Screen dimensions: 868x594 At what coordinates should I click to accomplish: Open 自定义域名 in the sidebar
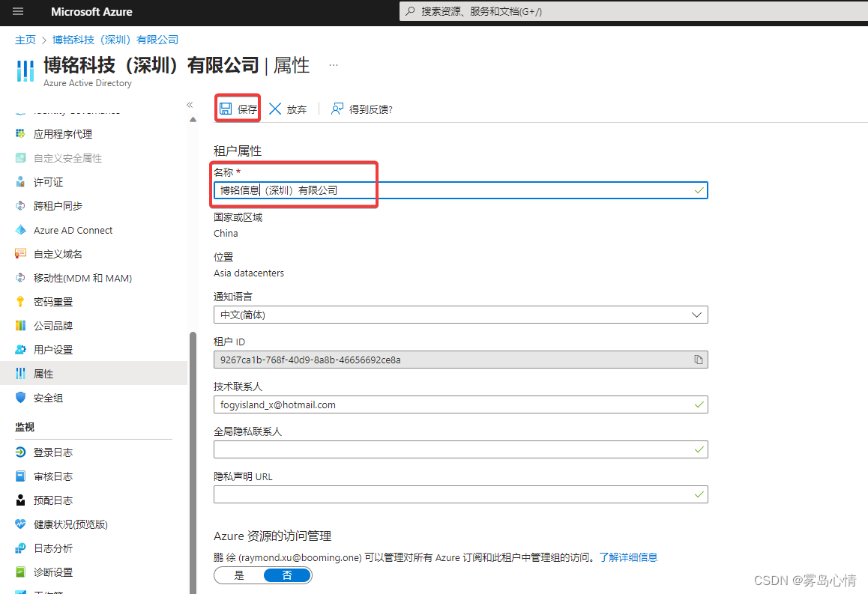(58, 254)
